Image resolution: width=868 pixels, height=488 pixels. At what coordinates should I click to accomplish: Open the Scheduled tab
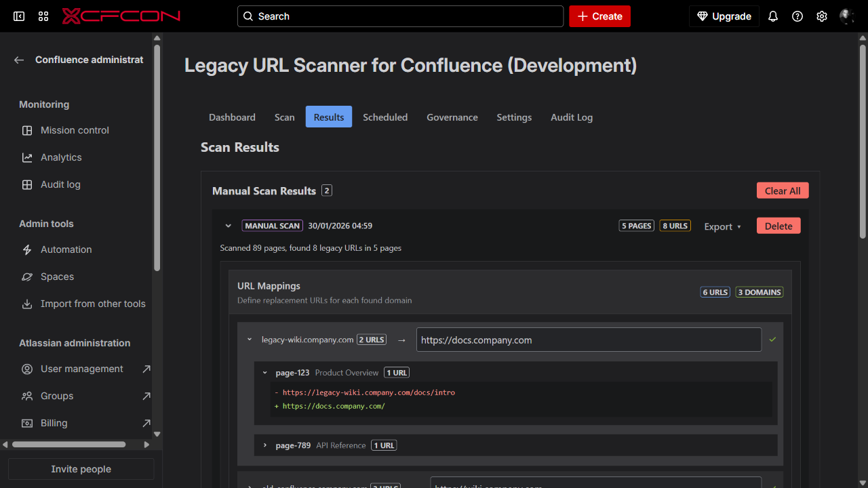[x=385, y=117]
